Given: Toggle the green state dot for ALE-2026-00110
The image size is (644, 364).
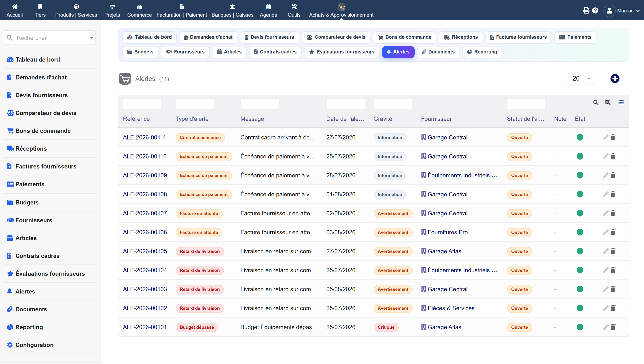Looking at the screenshot, I should click(580, 156).
